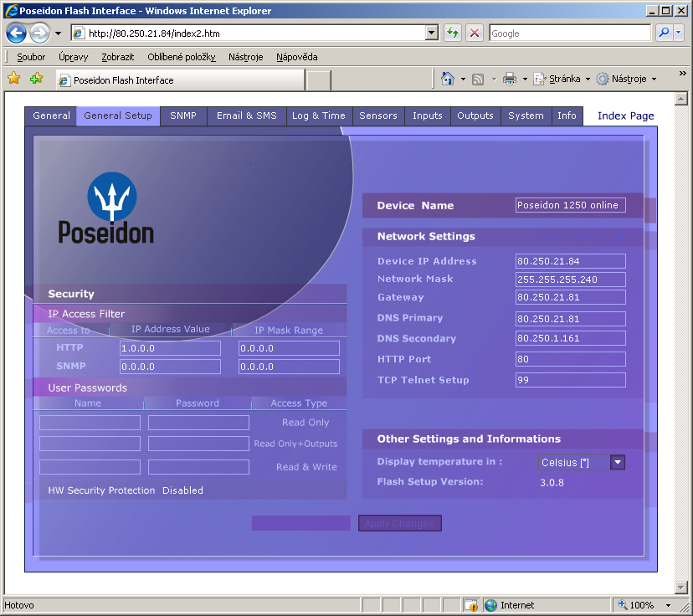Open Favorites Center via the yellow star
This screenshot has width=693, height=616.
pos(14,79)
